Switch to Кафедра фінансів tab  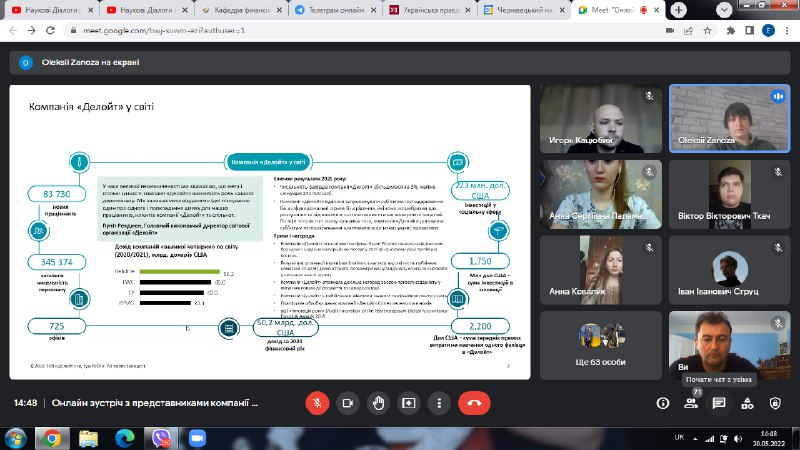coord(242,10)
